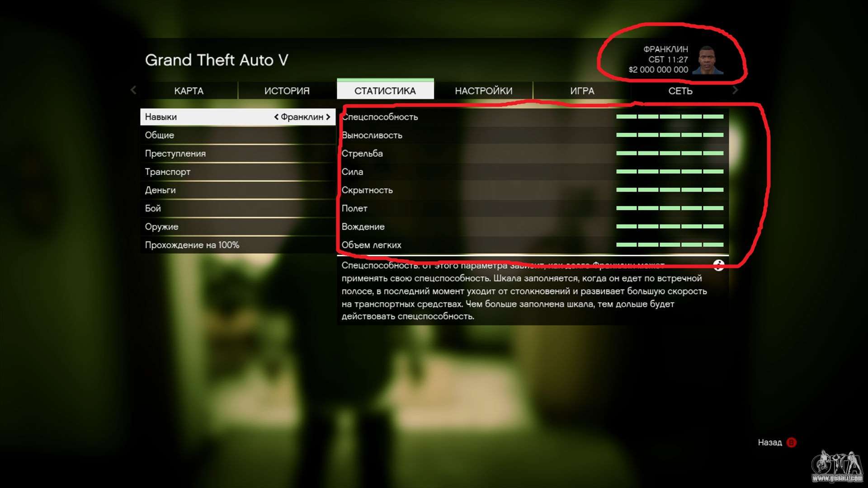868x488 pixels.
Task: Click the Сила strength skill icon
Action: click(x=352, y=172)
